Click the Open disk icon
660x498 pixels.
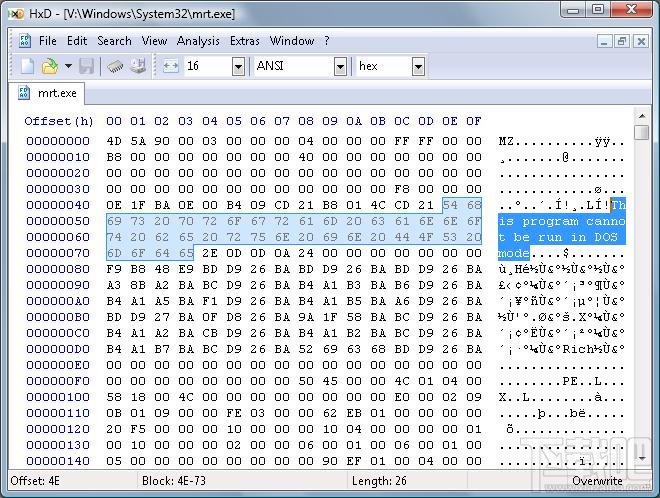(x=138, y=66)
